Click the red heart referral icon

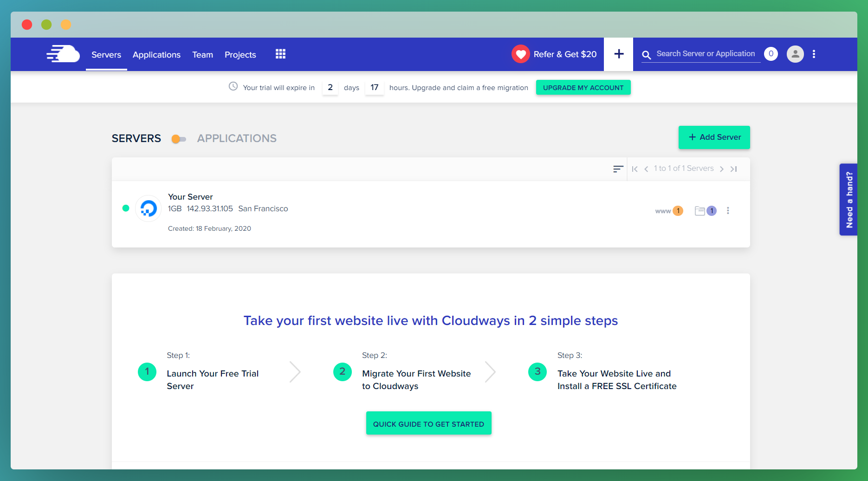click(521, 54)
